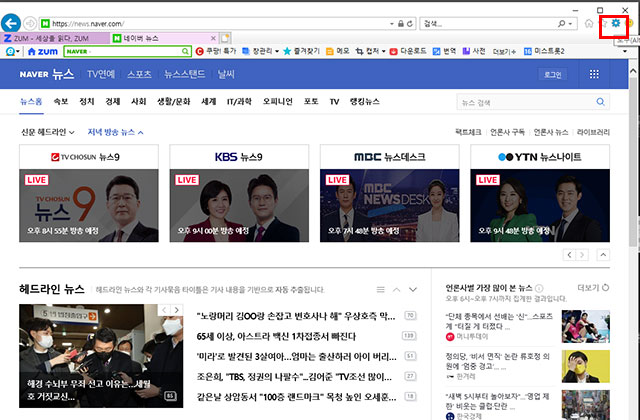Open the search provider dropdown arrow
The height and width of the screenshot is (420, 640).
[570, 24]
